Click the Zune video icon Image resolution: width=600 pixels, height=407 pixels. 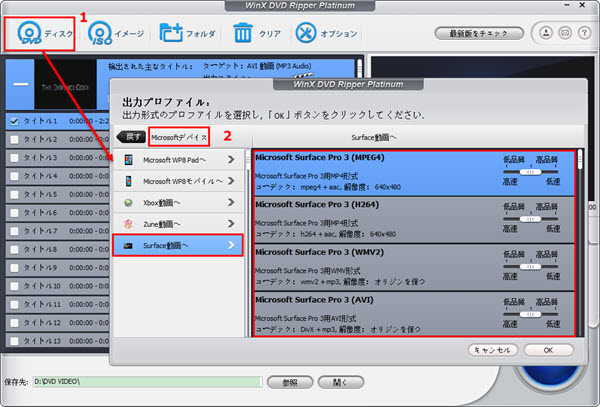click(129, 224)
